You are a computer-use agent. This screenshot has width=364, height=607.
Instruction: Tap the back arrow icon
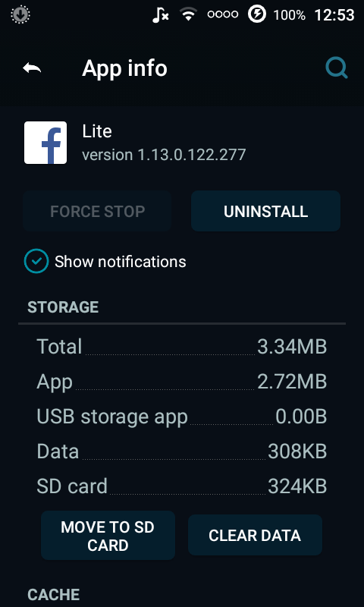(32, 68)
